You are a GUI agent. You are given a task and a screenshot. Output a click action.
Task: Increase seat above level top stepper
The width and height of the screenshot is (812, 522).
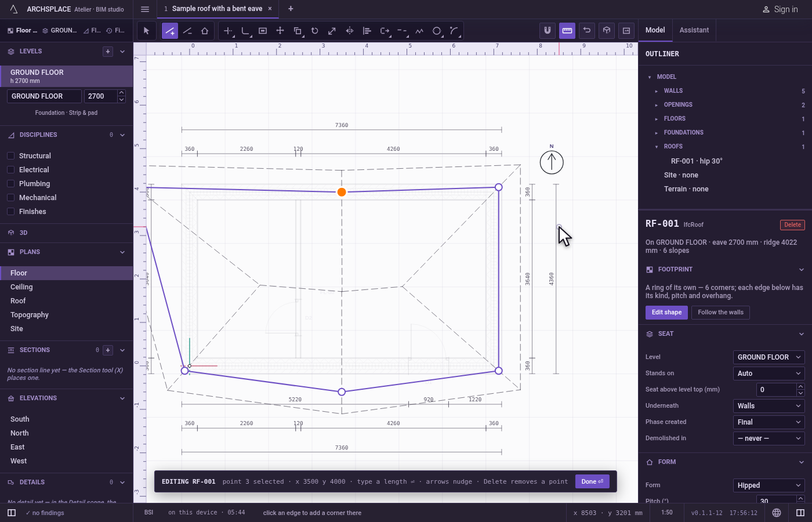800,386
